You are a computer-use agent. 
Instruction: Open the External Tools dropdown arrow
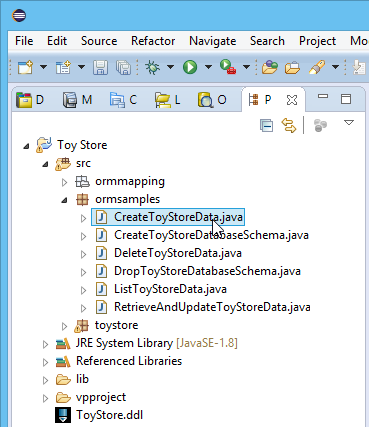point(246,67)
